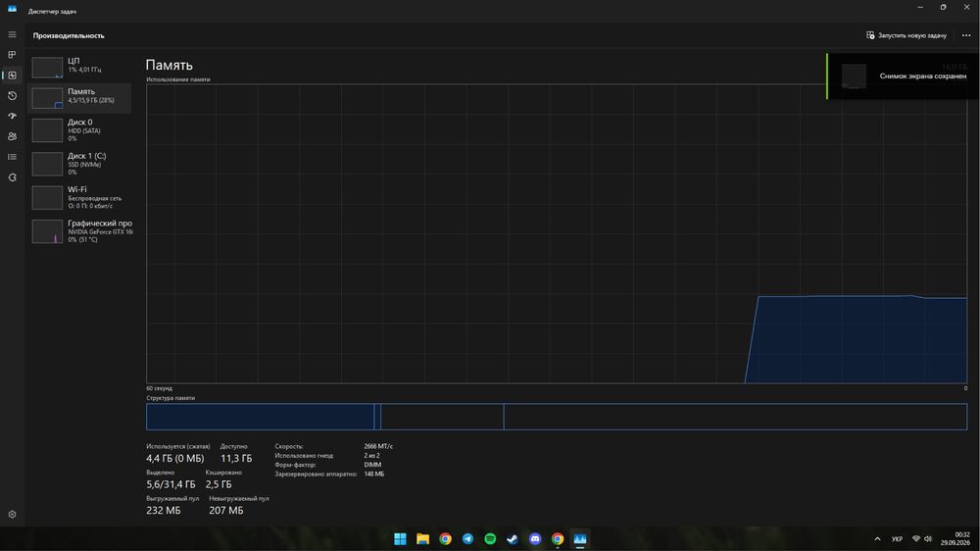This screenshot has height=551, width=980.
Task: Click the DIMM form factor value
Action: 372,465
